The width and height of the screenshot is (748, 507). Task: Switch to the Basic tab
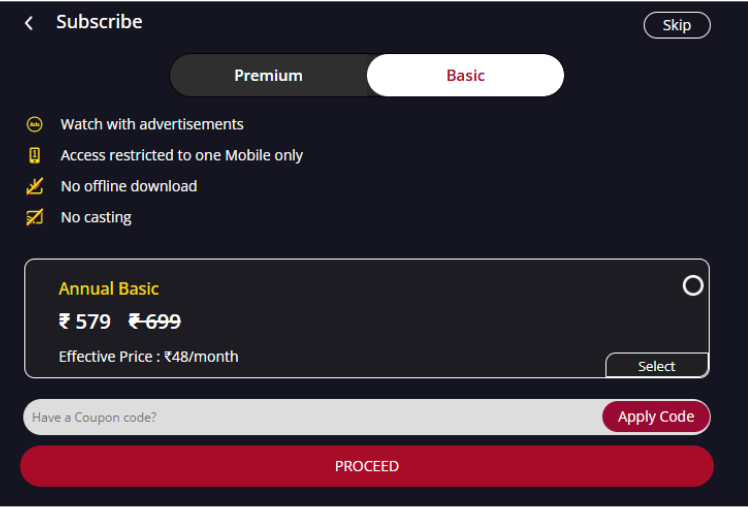(465, 75)
